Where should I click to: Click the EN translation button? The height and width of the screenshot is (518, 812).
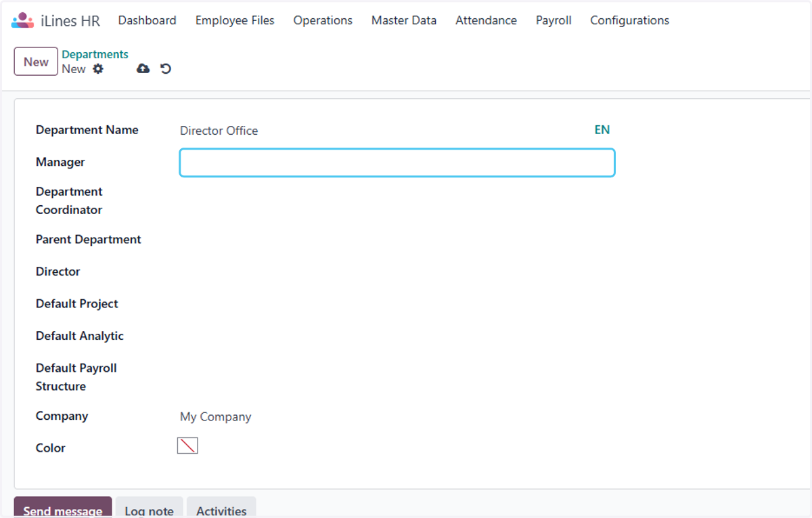(x=602, y=130)
